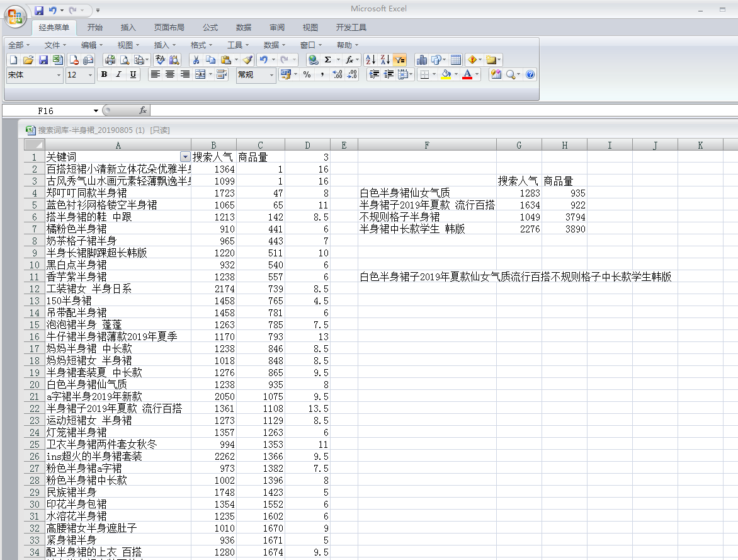
Task: Apply the yellow fill color bucket
Action: [x=446, y=74]
